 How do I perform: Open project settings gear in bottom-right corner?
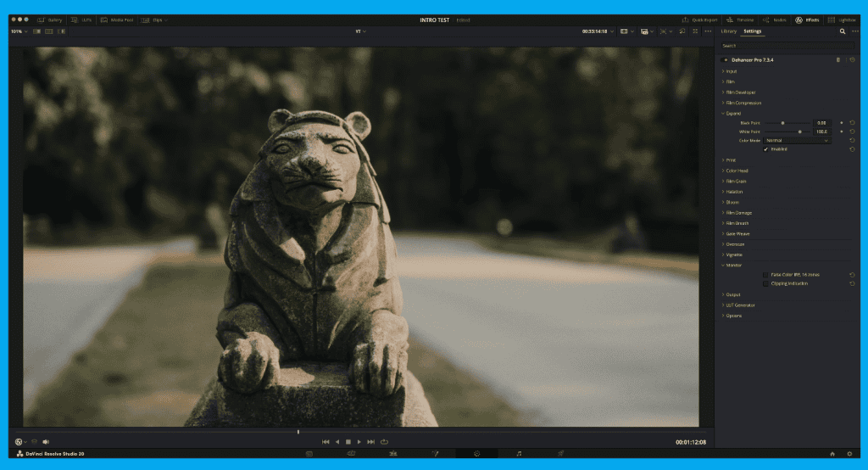[849, 455]
